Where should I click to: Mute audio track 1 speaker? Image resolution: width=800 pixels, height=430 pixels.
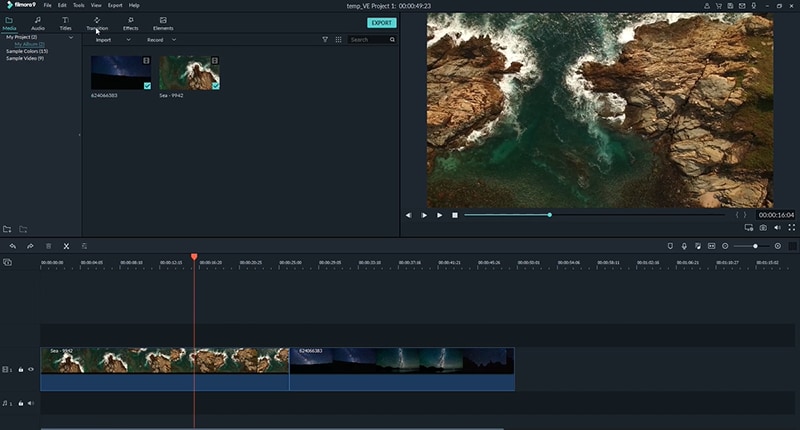coord(31,403)
